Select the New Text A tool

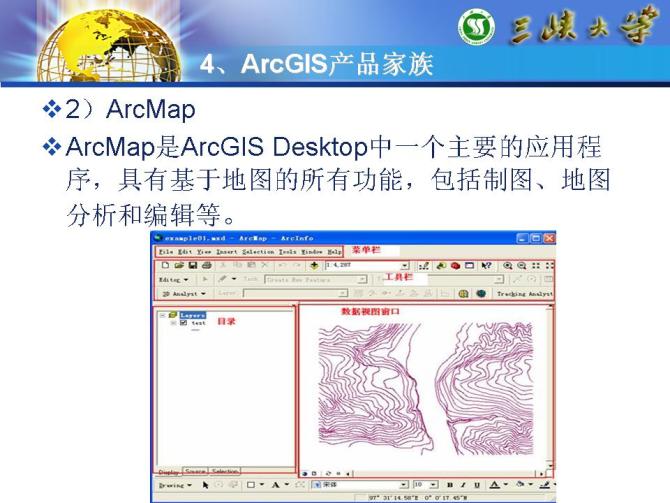click(276, 485)
